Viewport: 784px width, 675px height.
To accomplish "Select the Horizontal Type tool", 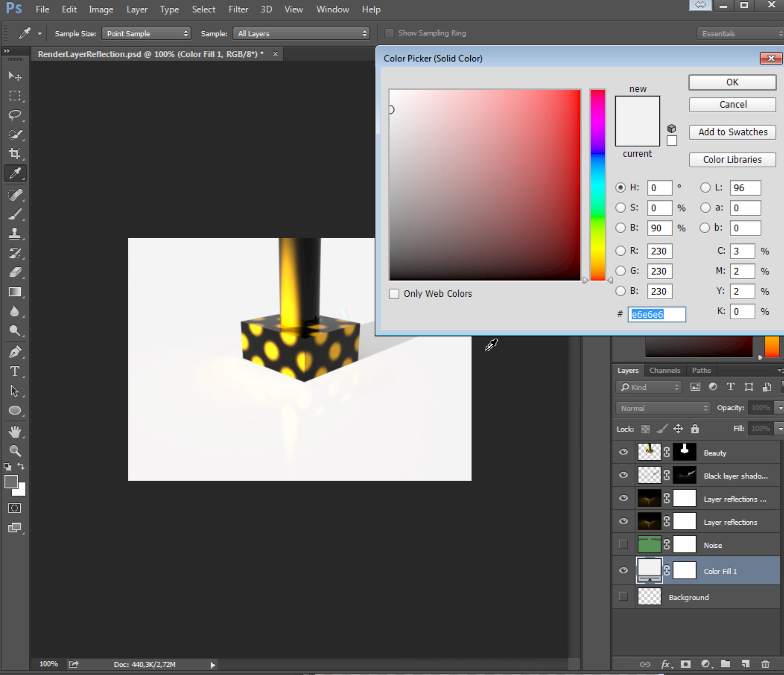I will click(x=15, y=371).
